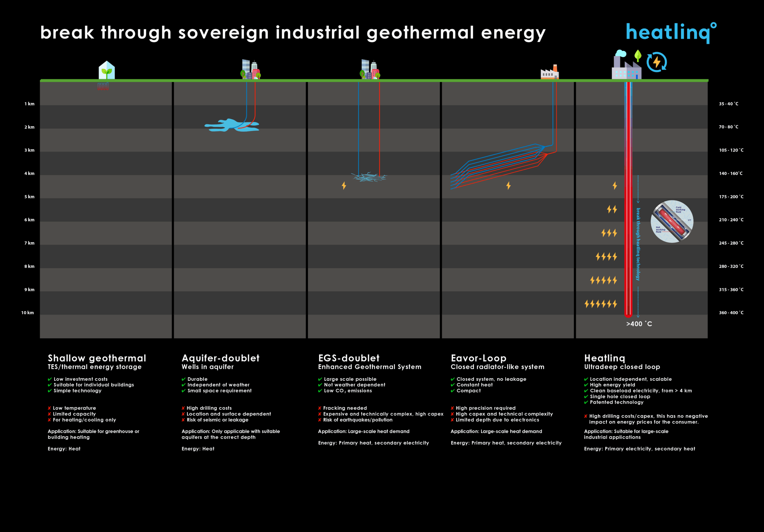Image resolution: width=764 pixels, height=532 pixels.
Task: Select the six lightning bolts group
Action: (601, 304)
